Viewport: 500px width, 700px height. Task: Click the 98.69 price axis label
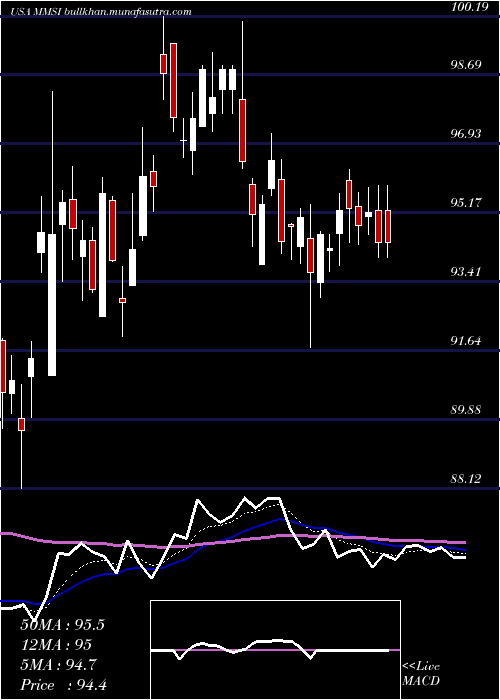tap(466, 65)
